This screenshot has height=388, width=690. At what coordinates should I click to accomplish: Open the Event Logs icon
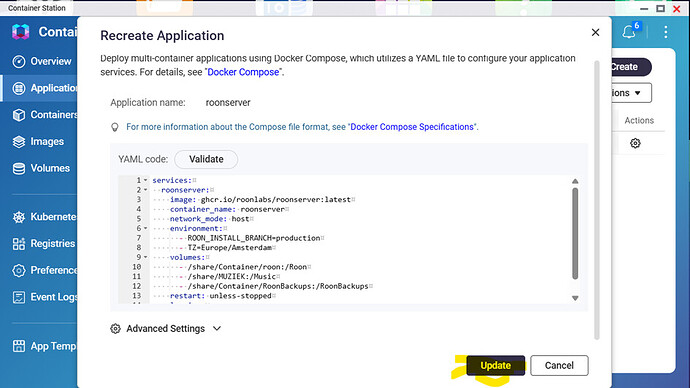coord(18,297)
